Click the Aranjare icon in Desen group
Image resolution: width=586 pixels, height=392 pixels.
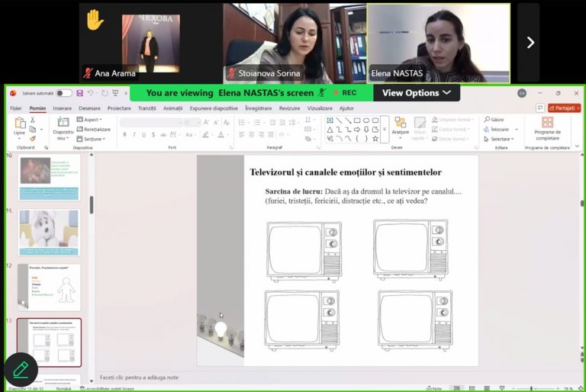pyautogui.click(x=400, y=125)
